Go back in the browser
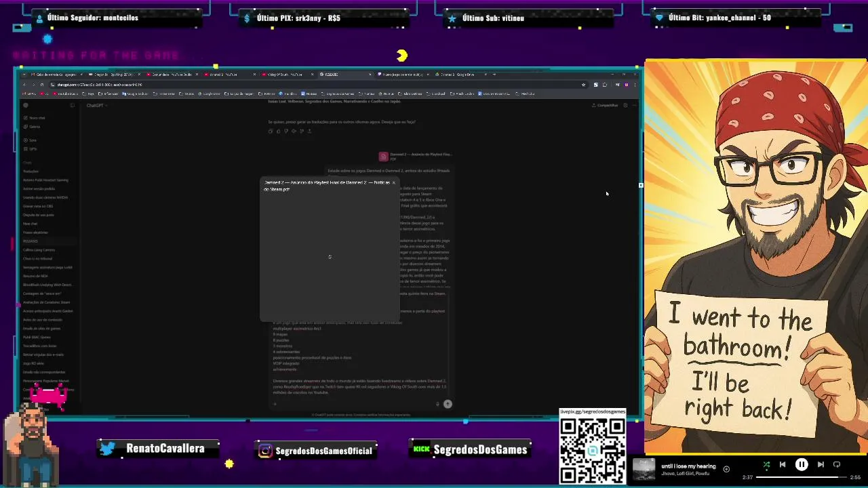Screen dimensions: 868x488 [25, 85]
